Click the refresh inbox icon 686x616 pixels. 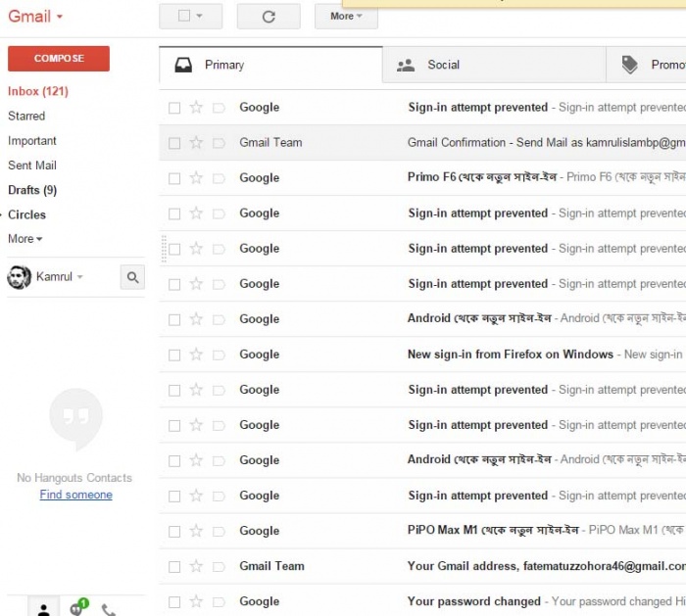tap(269, 16)
